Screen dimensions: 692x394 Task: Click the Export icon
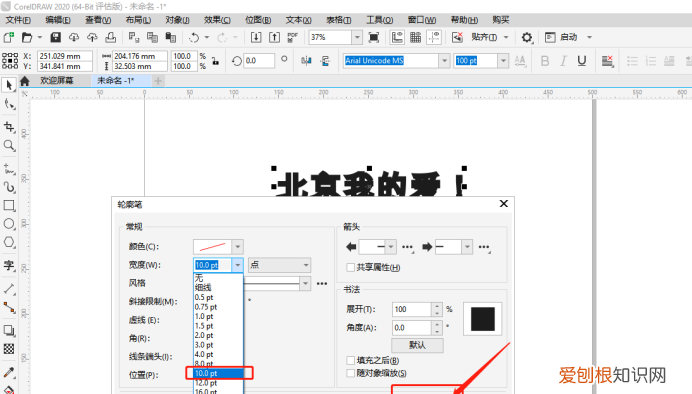tap(275, 38)
